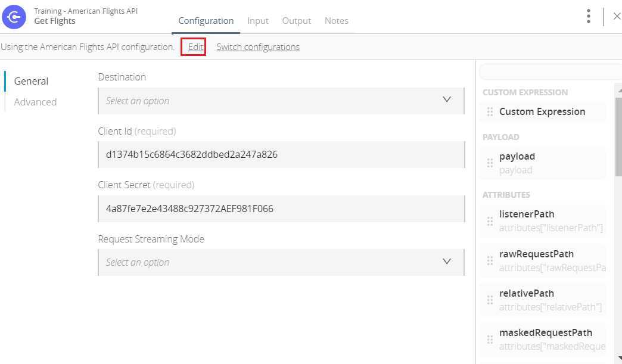Click the Switch configurations link

[x=258, y=47]
